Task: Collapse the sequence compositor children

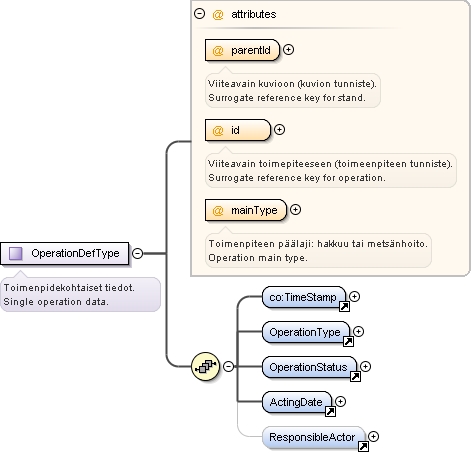Action: pyautogui.click(x=228, y=366)
